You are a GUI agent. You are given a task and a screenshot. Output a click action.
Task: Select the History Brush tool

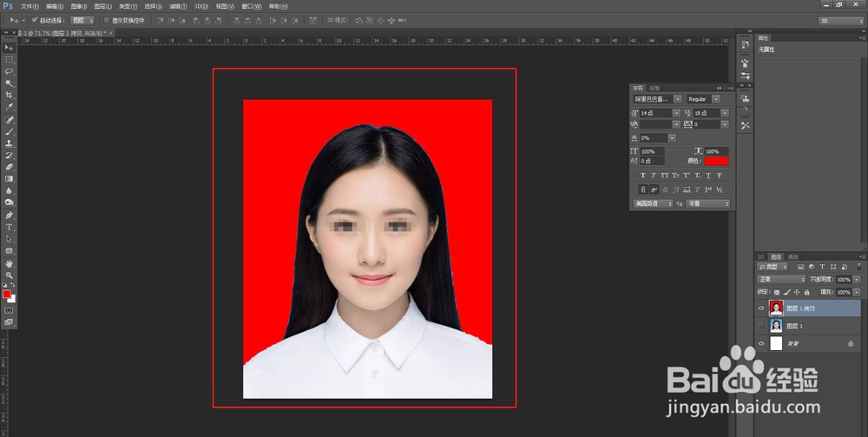pos(9,156)
